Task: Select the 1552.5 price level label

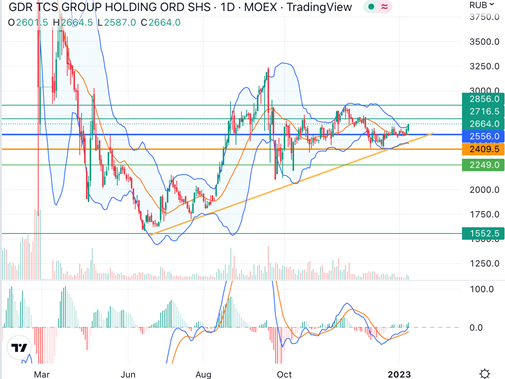Action: pyautogui.click(x=483, y=233)
